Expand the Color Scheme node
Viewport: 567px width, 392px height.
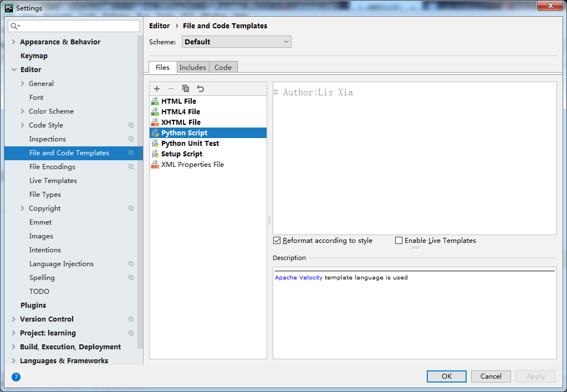click(22, 111)
